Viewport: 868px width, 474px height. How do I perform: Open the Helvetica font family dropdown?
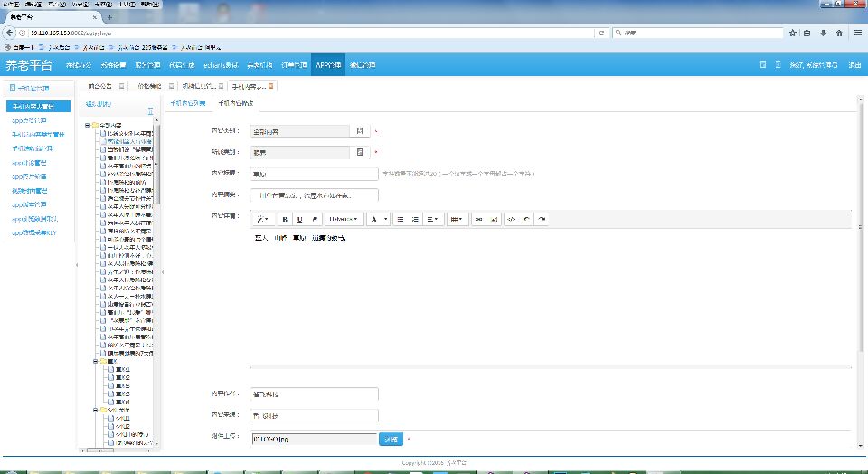point(343,219)
